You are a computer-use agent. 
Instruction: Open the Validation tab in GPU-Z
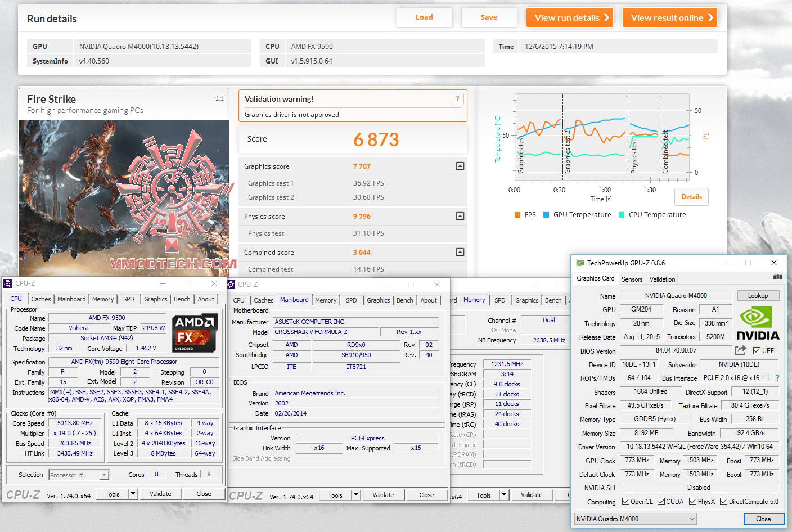pos(662,279)
